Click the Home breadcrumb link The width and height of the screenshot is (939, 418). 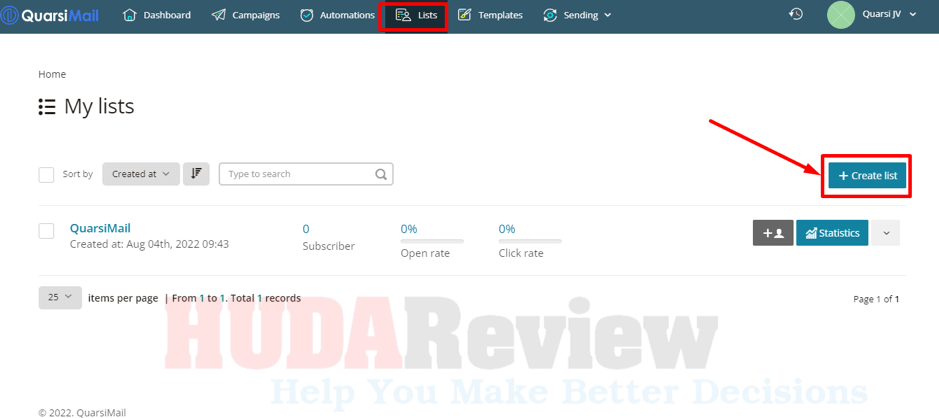tap(52, 74)
